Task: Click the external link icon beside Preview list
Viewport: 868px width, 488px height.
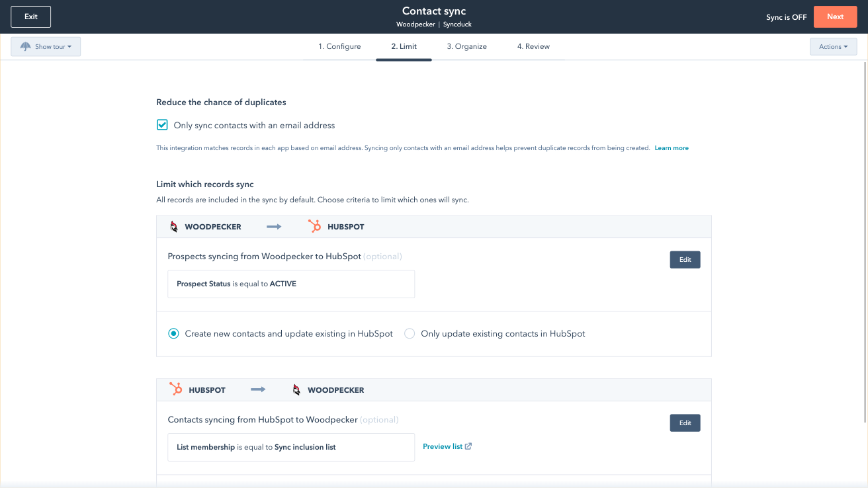Action: click(x=468, y=446)
